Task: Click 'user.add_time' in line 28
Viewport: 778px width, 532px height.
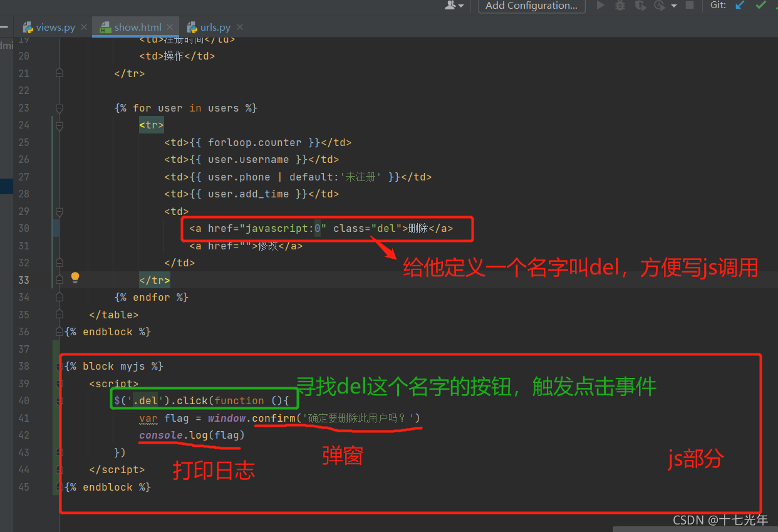Action: coord(248,194)
